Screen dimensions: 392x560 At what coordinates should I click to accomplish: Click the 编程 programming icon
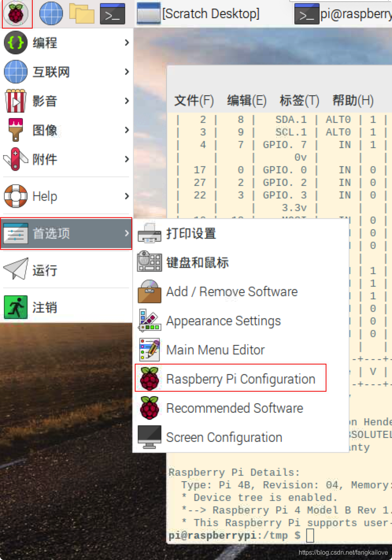click(16, 43)
